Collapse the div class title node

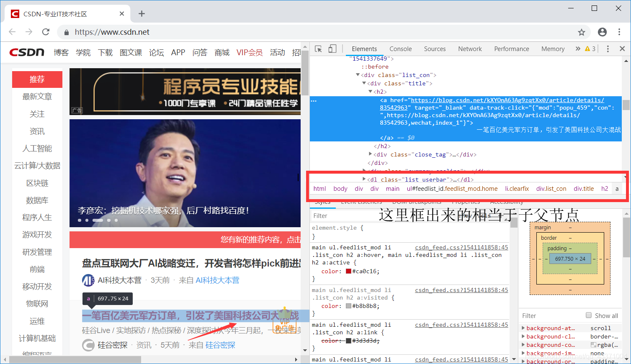pyautogui.click(x=364, y=83)
